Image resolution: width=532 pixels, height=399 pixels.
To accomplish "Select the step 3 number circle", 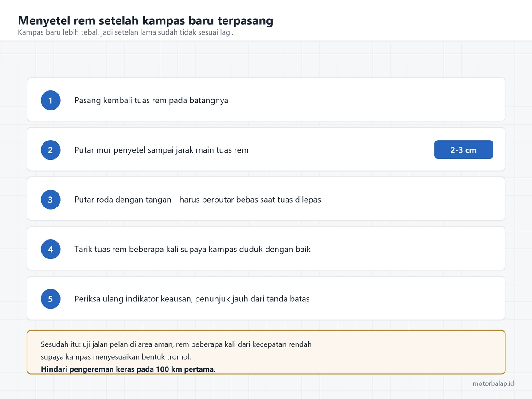I will [x=51, y=199].
